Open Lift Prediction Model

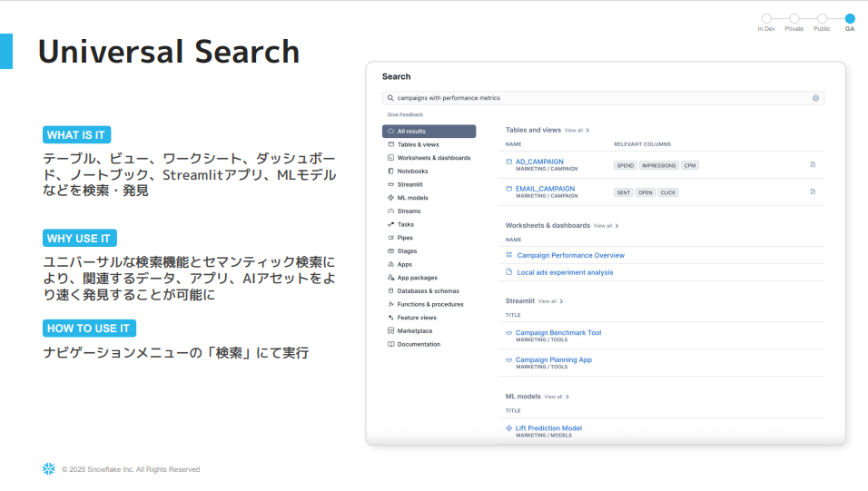548,427
